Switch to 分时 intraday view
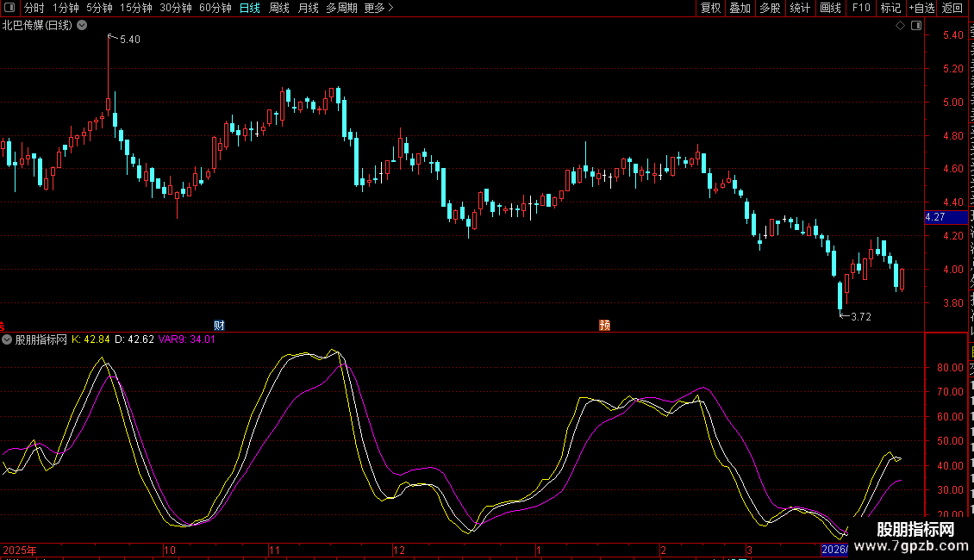Image resolution: width=974 pixels, height=560 pixels. click(x=34, y=8)
